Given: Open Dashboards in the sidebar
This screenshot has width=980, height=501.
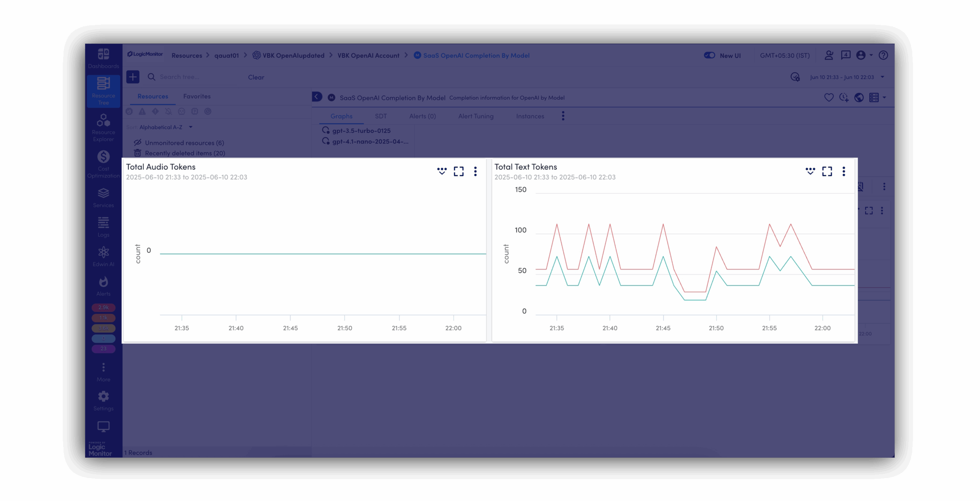Looking at the screenshot, I should pyautogui.click(x=103, y=58).
